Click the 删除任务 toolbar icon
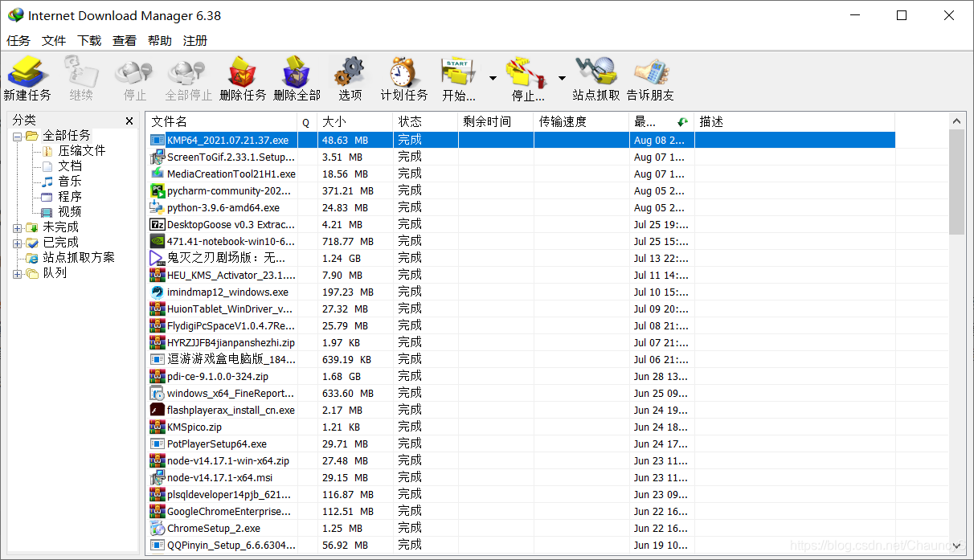This screenshot has width=974, height=560. point(243,72)
